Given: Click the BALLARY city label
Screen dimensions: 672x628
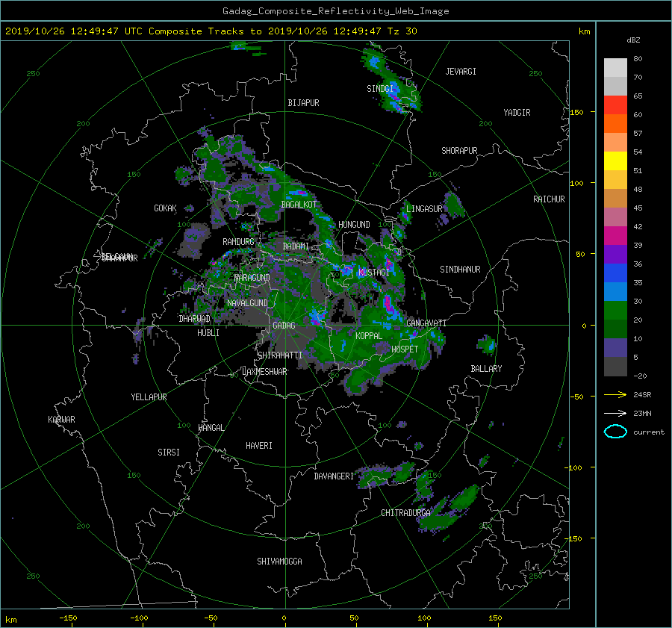Looking at the screenshot, I should (486, 369).
